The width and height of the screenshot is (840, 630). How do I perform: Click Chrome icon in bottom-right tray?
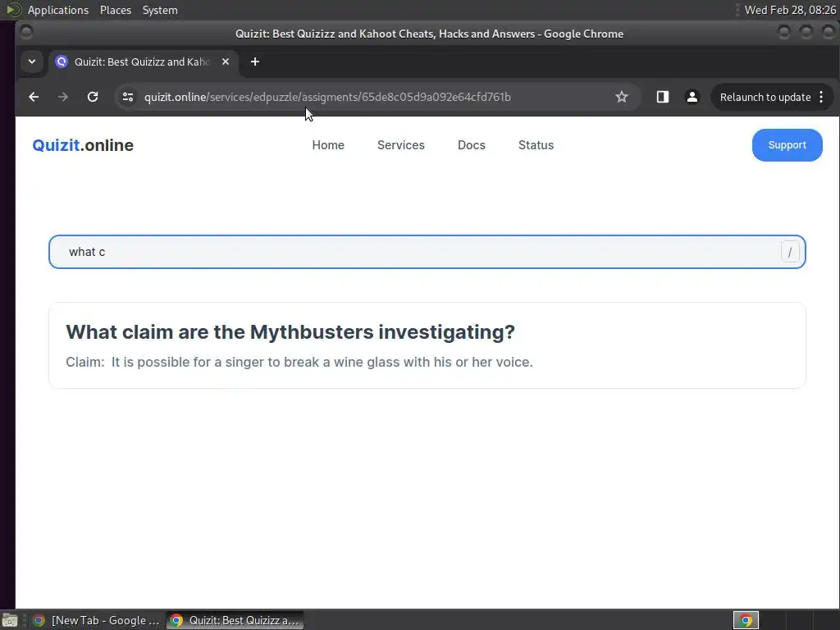tap(746, 620)
